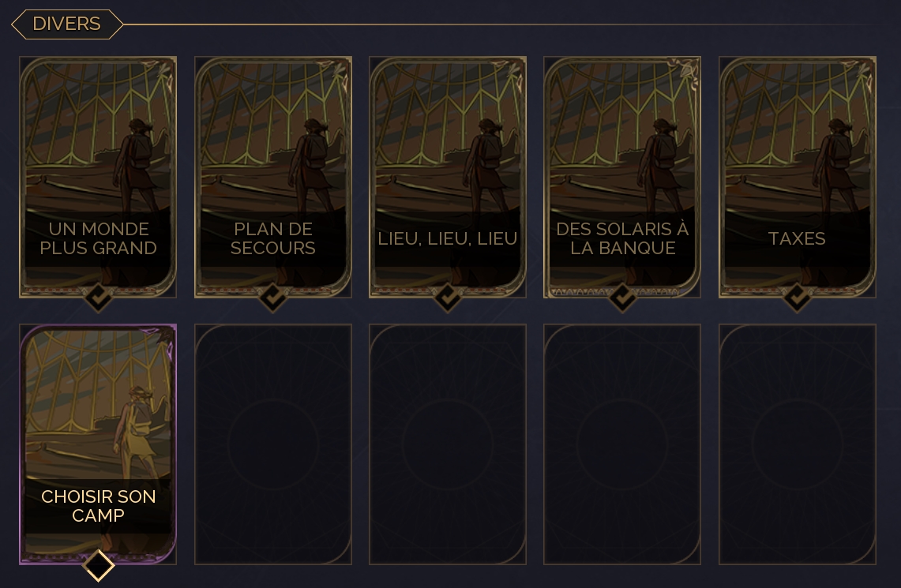Click the Divers category header tag

pyautogui.click(x=67, y=24)
